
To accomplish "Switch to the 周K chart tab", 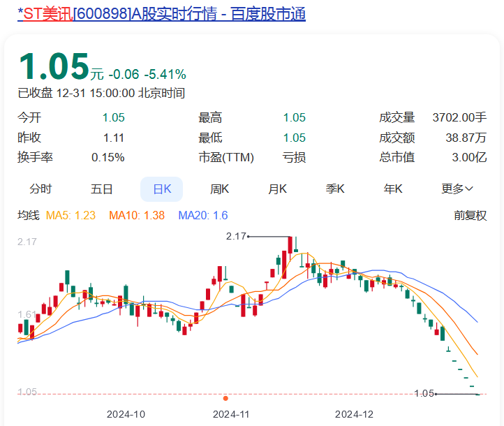I will (x=219, y=189).
